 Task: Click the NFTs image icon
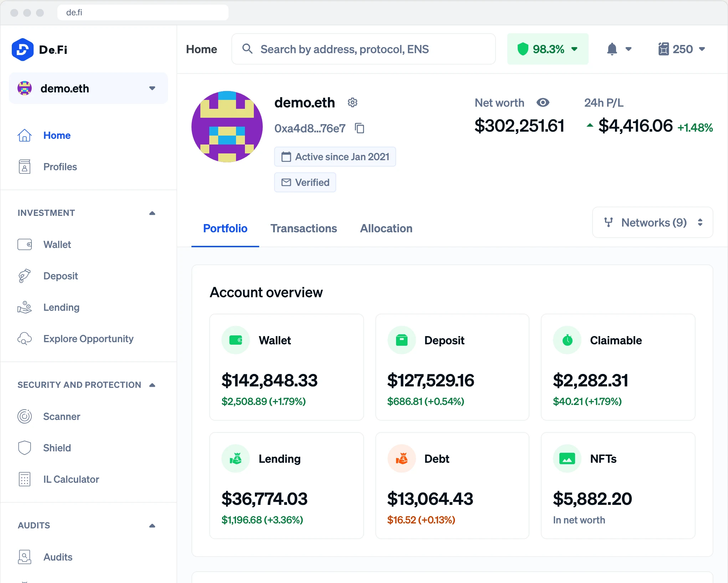pos(567,458)
